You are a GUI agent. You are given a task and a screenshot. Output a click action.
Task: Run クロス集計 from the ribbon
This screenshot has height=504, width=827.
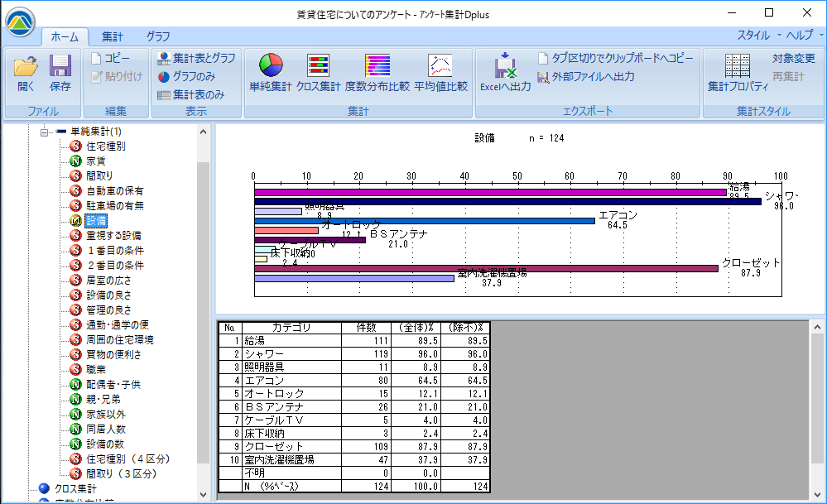tap(319, 73)
